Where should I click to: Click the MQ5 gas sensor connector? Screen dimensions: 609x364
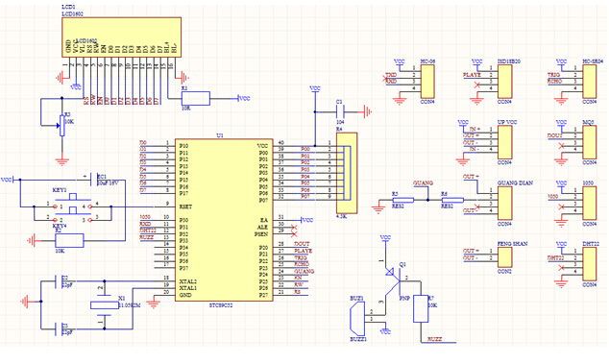click(x=589, y=142)
